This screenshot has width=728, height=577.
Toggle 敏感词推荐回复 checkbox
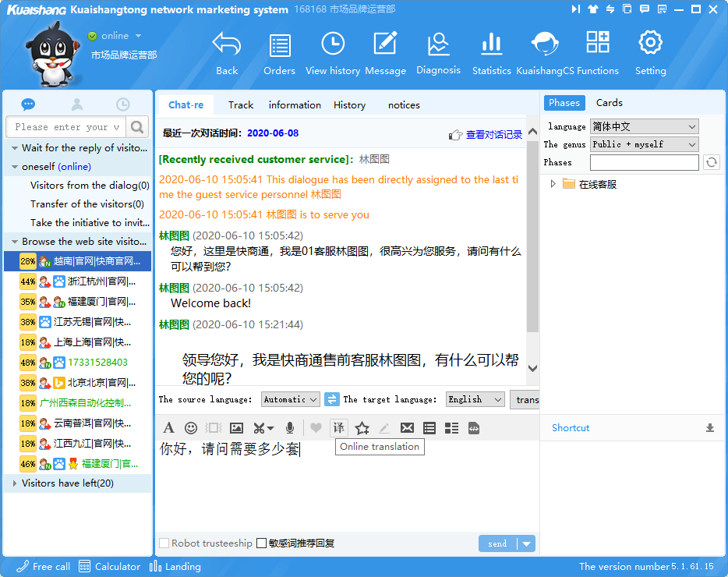pyautogui.click(x=261, y=543)
